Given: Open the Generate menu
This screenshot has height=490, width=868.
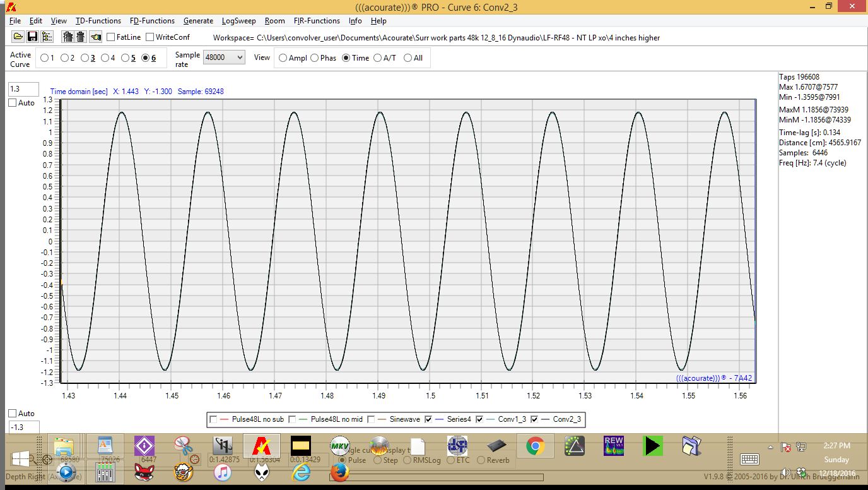Looking at the screenshot, I should [x=198, y=21].
